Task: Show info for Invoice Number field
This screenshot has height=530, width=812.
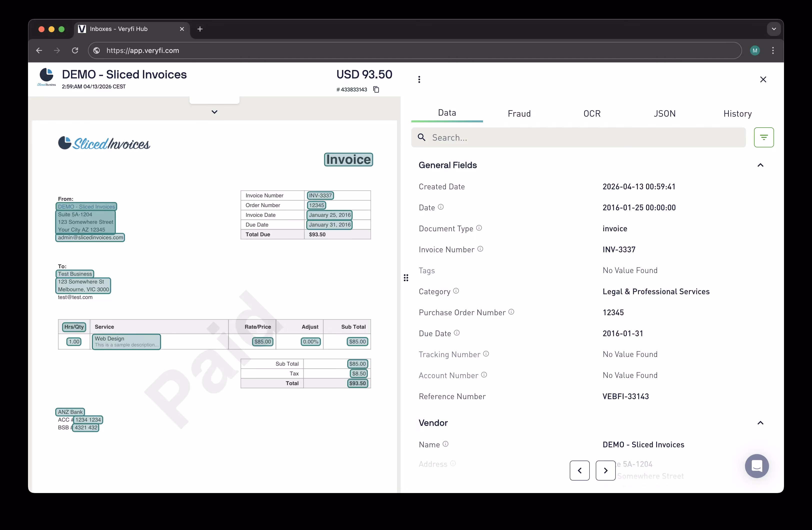Action: pos(480,249)
